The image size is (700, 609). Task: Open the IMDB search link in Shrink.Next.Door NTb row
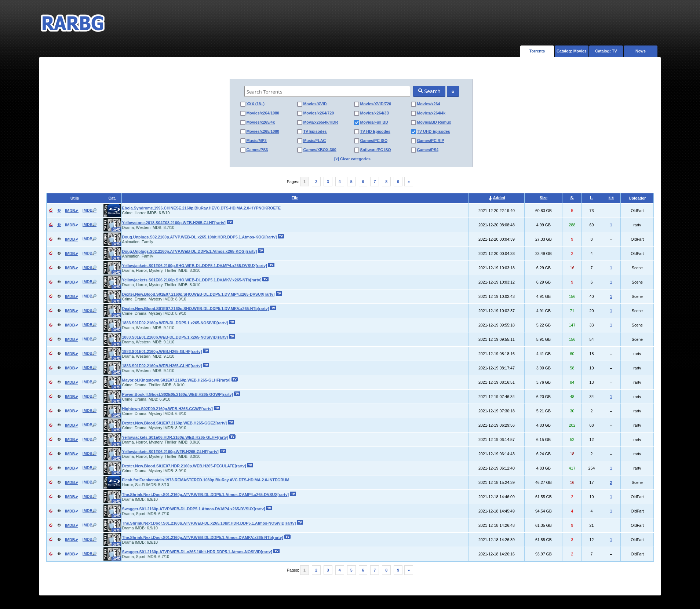pyautogui.click(x=90, y=540)
